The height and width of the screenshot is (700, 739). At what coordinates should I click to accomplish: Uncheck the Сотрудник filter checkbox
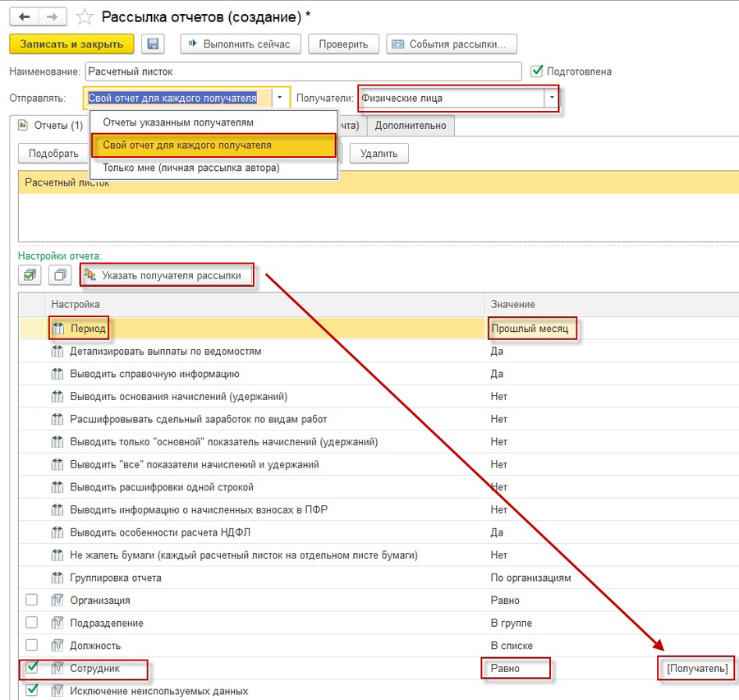pos(31,669)
